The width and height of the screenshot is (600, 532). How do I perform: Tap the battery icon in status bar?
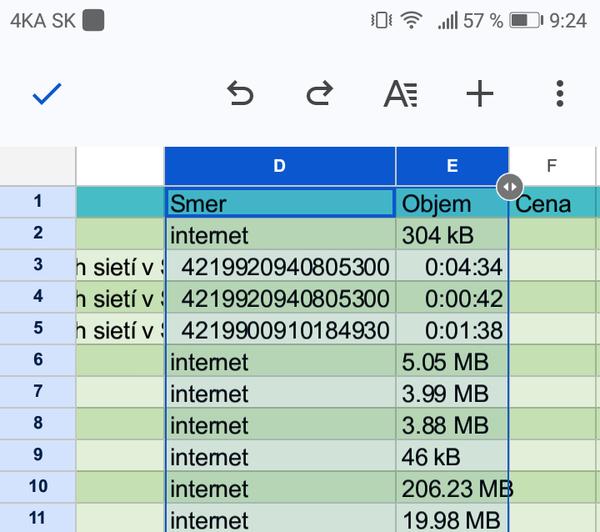click(x=525, y=20)
